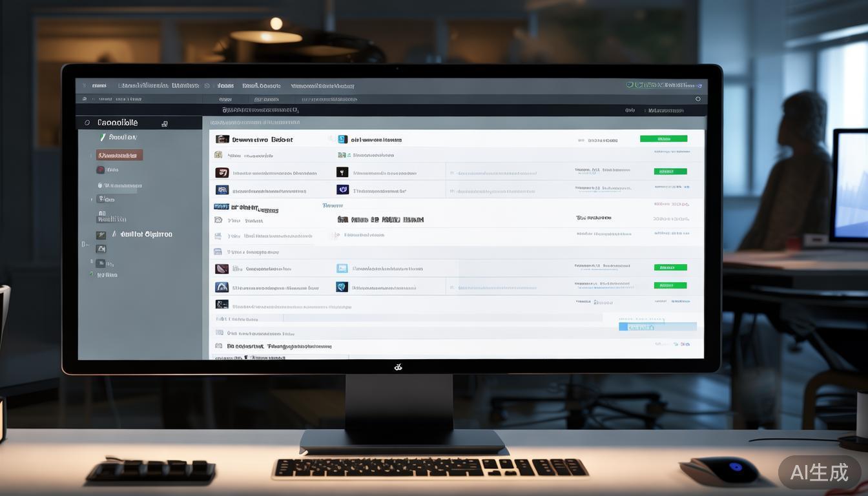The width and height of the screenshot is (868, 496).
Task: Click the dark thumbnail icon in the first list row
Action: pos(222,139)
